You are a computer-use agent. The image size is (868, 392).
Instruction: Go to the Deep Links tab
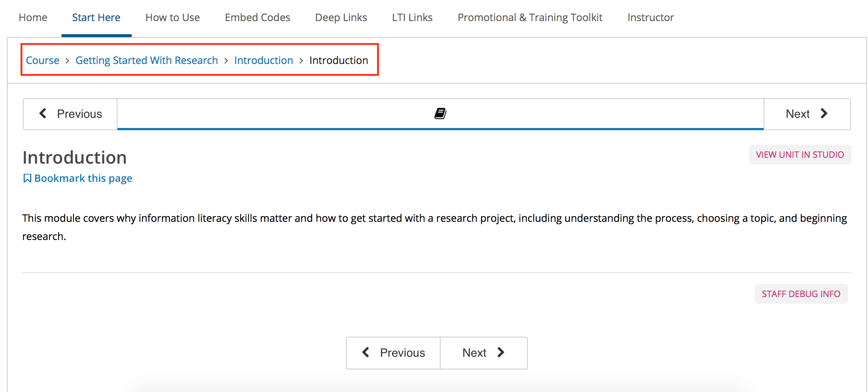pos(341,17)
